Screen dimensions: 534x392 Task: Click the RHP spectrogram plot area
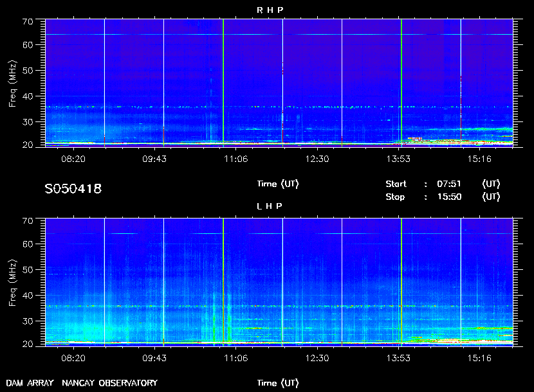pyautogui.click(x=279, y=83)
